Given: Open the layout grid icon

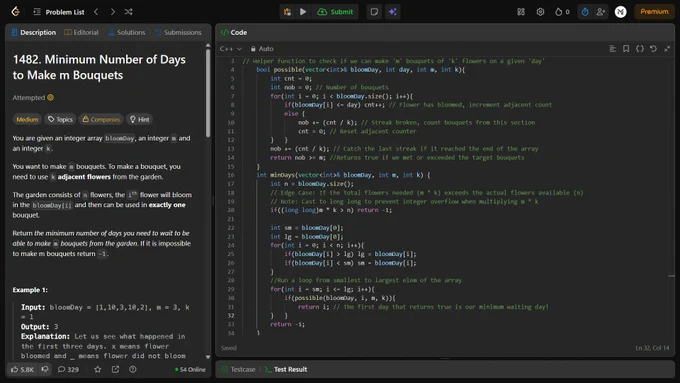Looking at the screenshot, I should click(521, 12).
